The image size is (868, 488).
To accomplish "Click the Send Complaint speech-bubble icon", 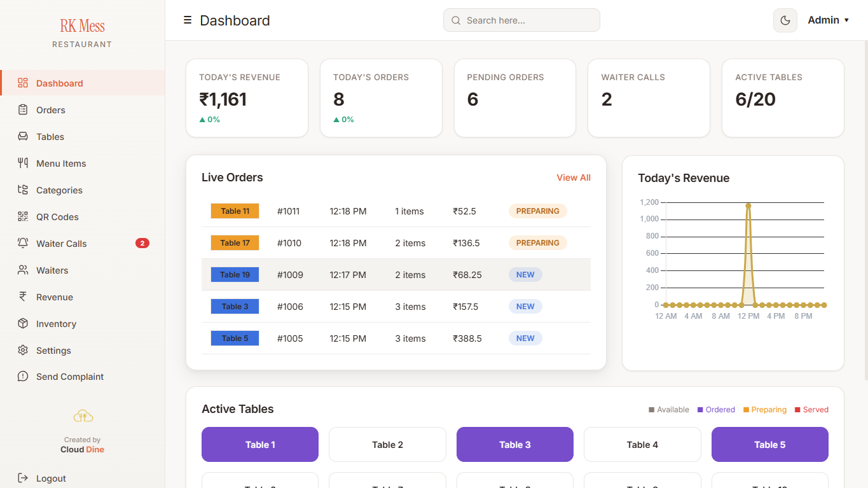I will 23,376.
